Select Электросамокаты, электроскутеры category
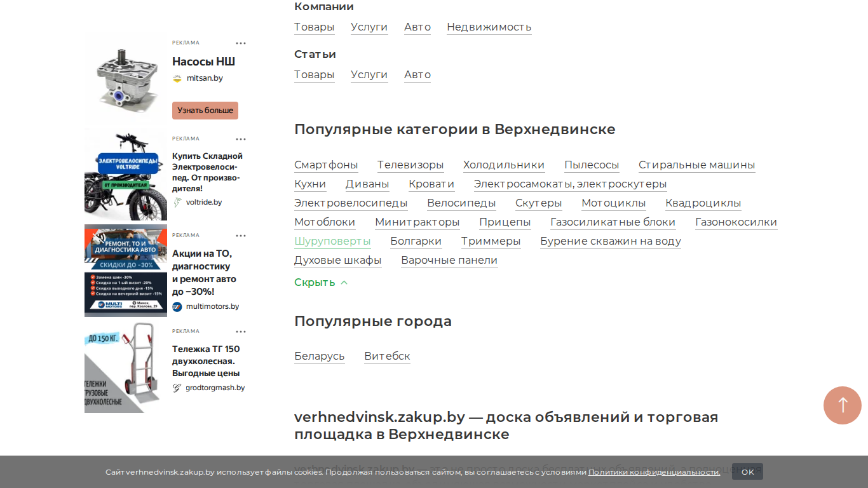The width and height of the screenshot is (868, 488). (571, 184)
